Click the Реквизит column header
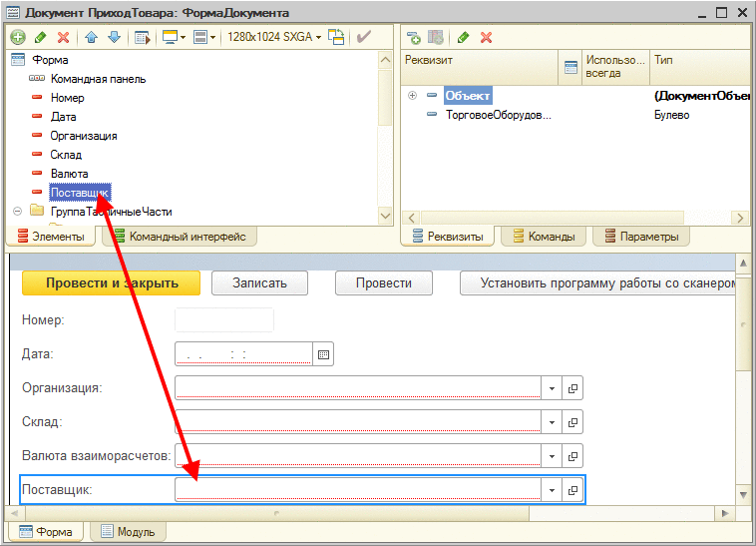This screenshot has width=756, height=546. (x=480, y=68)
